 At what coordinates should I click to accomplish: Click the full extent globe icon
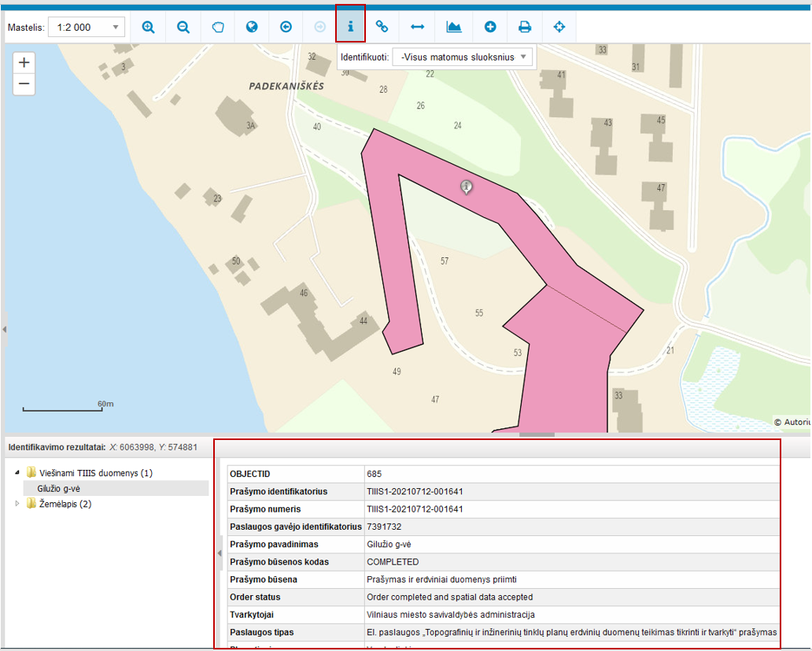(x=252, y=27)
